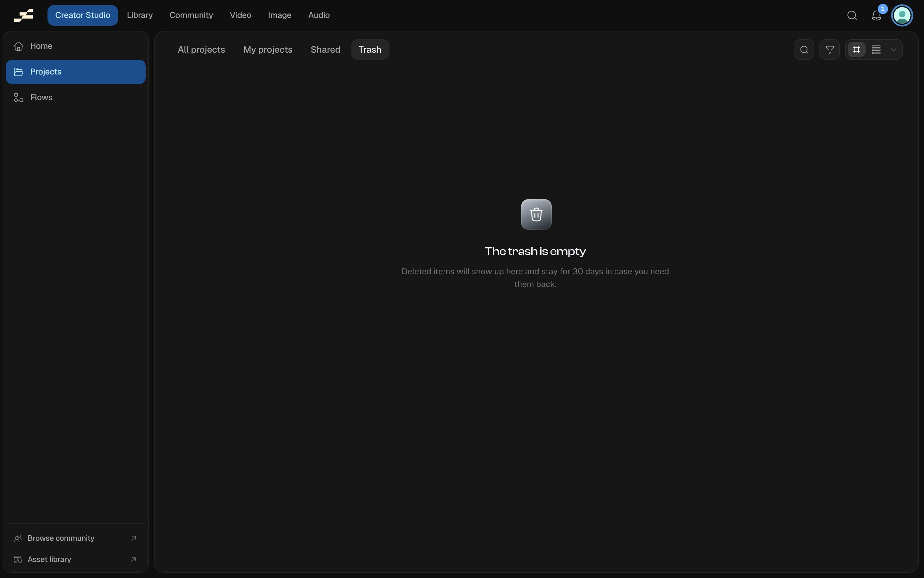Click the Home house icon in sidebar

point(18,46)
